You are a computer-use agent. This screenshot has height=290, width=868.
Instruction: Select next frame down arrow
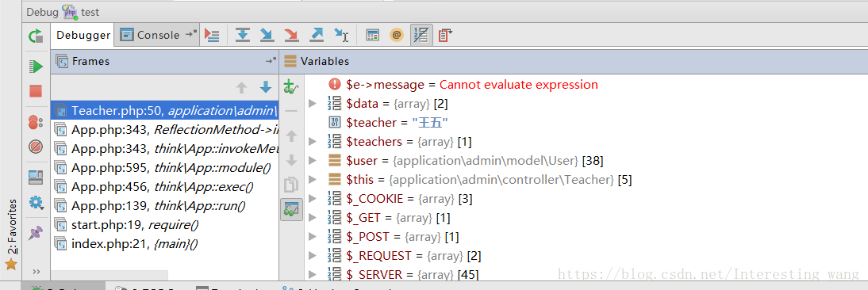pos(266,87)
